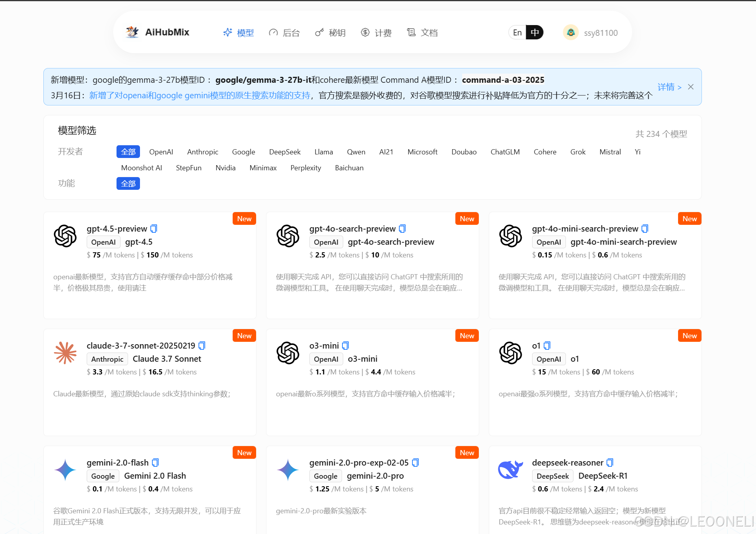
Task: Copy the claude-3-7-sonnet-20250219 model ID
Action: click(x=202, y=346)
